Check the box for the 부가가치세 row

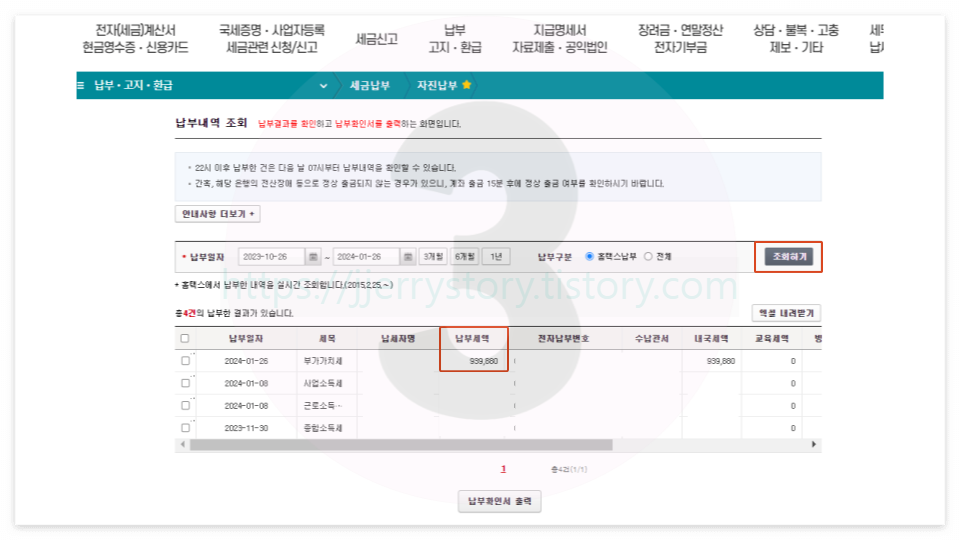[x=186, y=361]
